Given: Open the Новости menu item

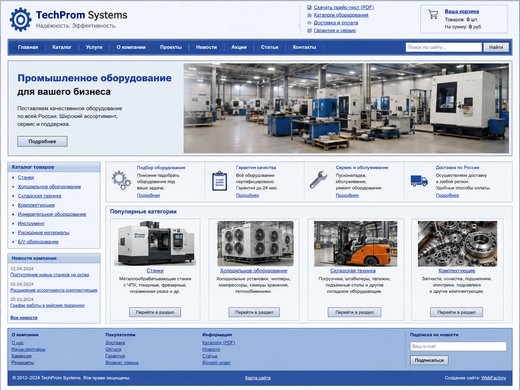Looking at the screenshot, I should tap(206, 47).
